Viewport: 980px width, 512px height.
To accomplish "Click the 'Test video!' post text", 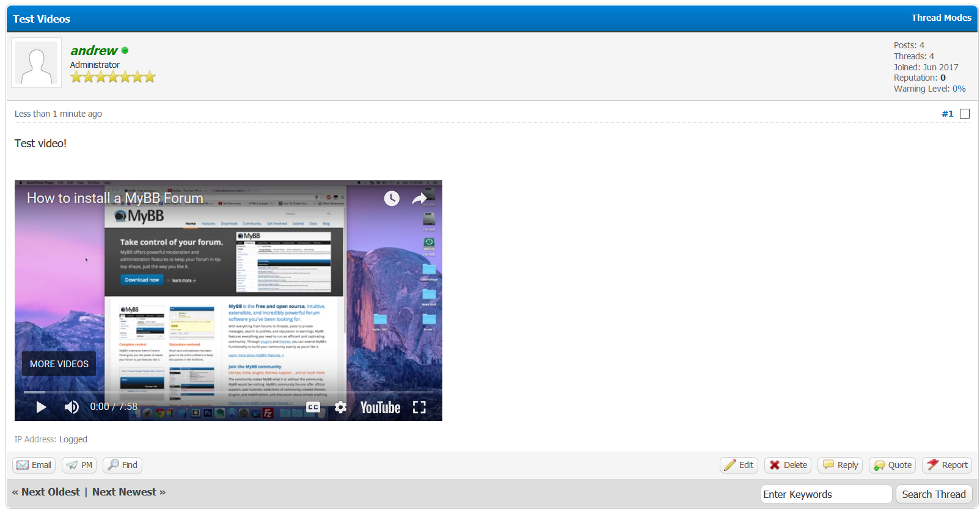I will point(40,144).
